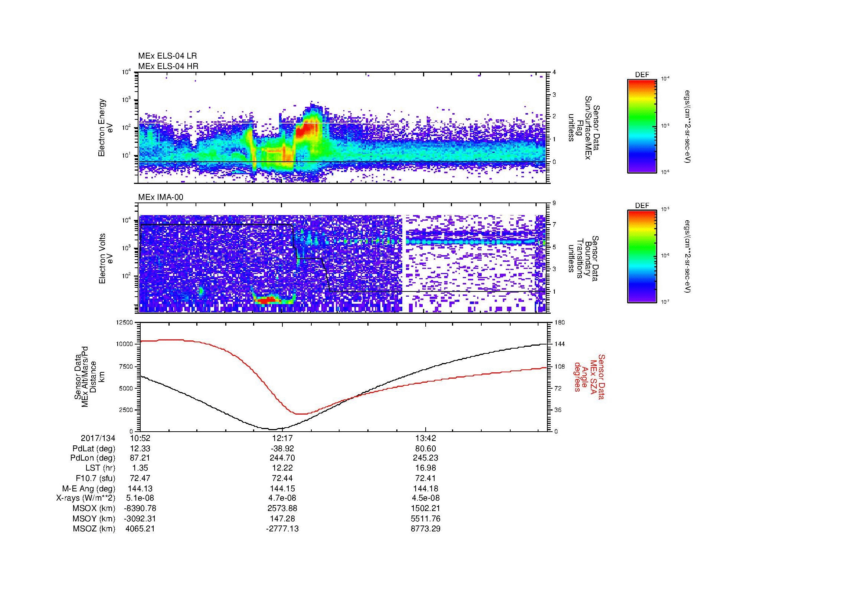Click the 180 tick on SZA axis

(x=560, y=322)
